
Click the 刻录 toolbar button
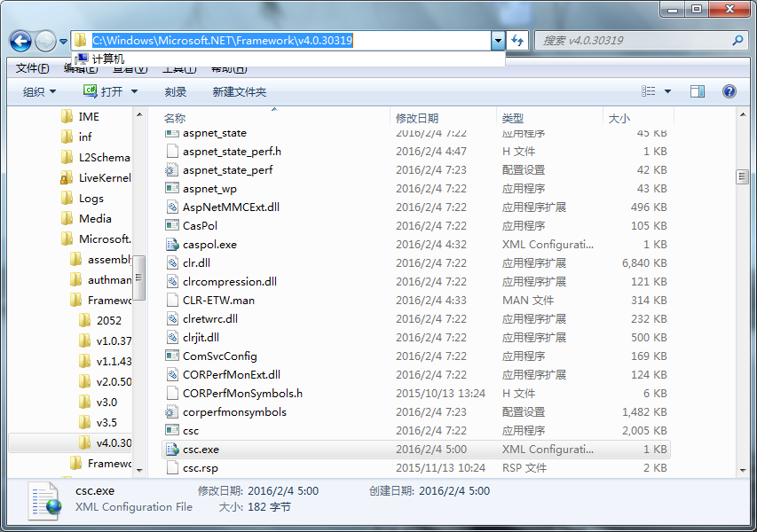(175, 91)
